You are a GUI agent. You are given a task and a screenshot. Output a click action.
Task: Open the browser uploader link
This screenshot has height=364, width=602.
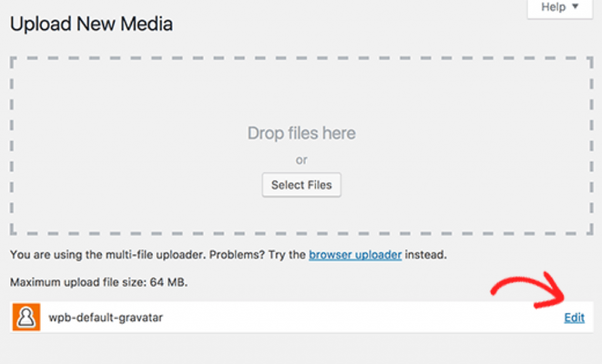coord(355,255)
